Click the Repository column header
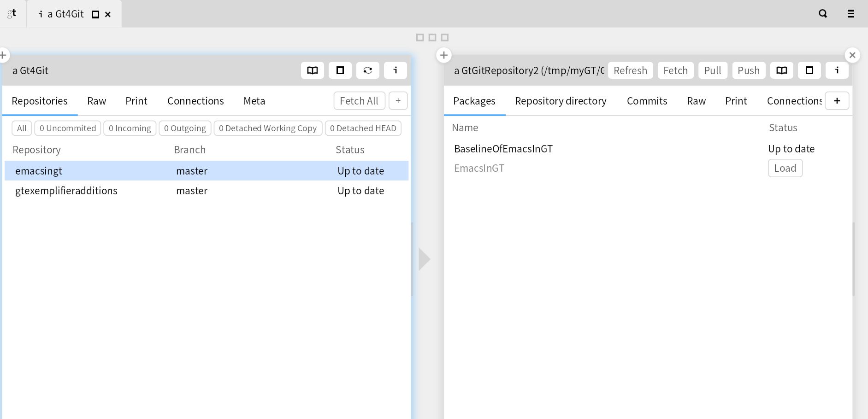868x419 pixels. click(x=37, y=150)
